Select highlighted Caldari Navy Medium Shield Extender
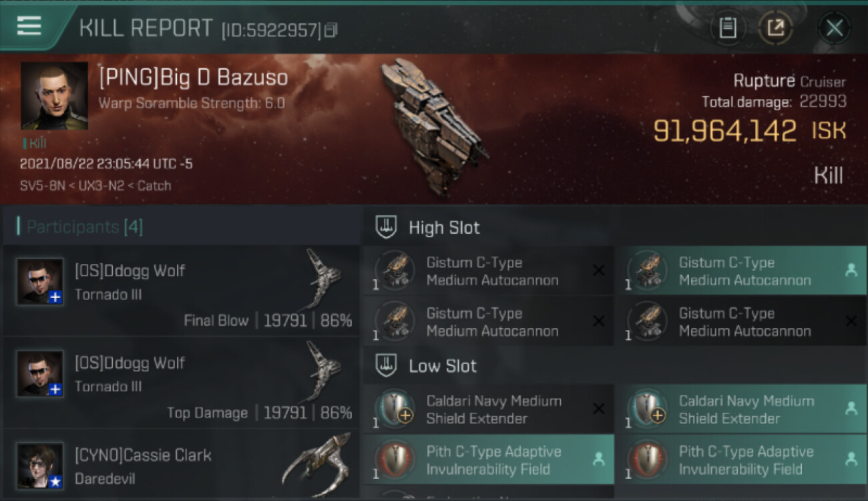Screen dimensions: 868x501 coord(740,409)
